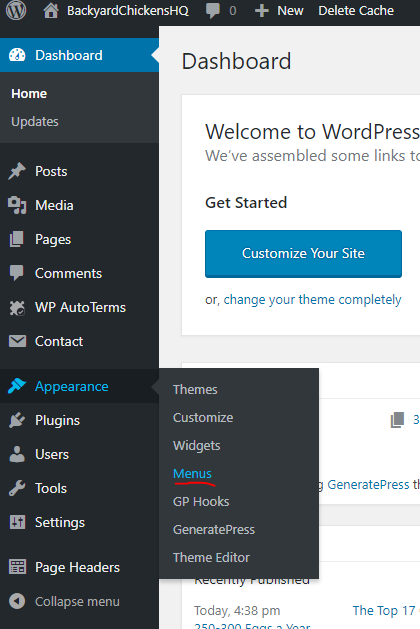Open the New content menu
This screenshot has height=629, width=420.
click(290, 11)
